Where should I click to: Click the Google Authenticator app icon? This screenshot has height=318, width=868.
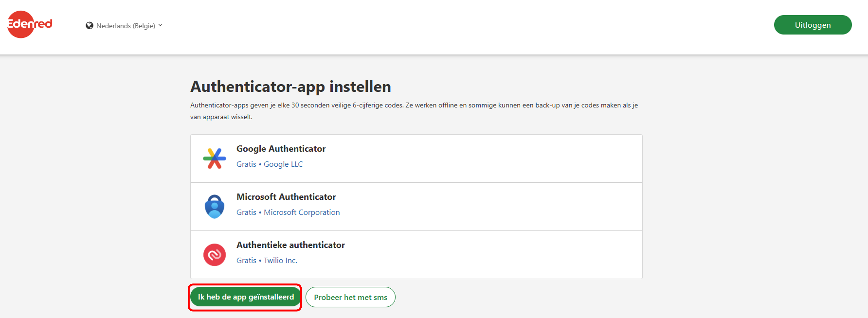214,158
